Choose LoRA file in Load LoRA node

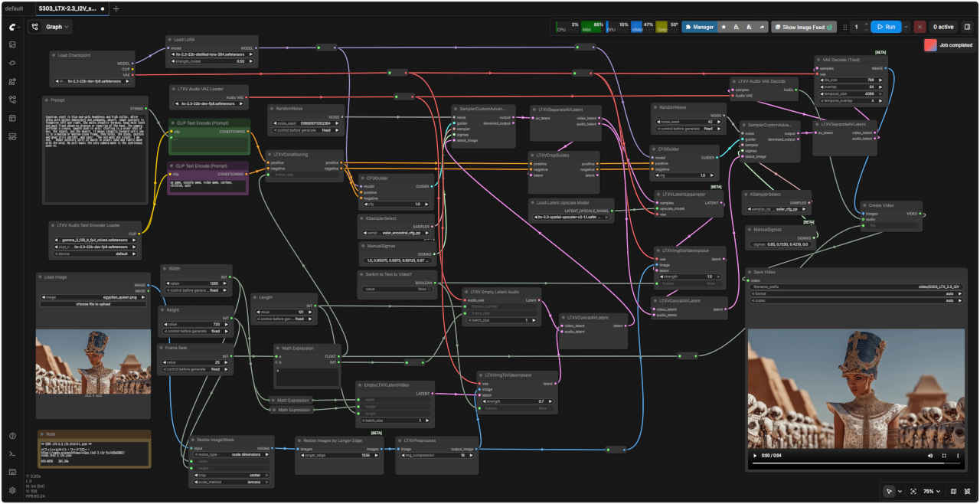(212, 54)
